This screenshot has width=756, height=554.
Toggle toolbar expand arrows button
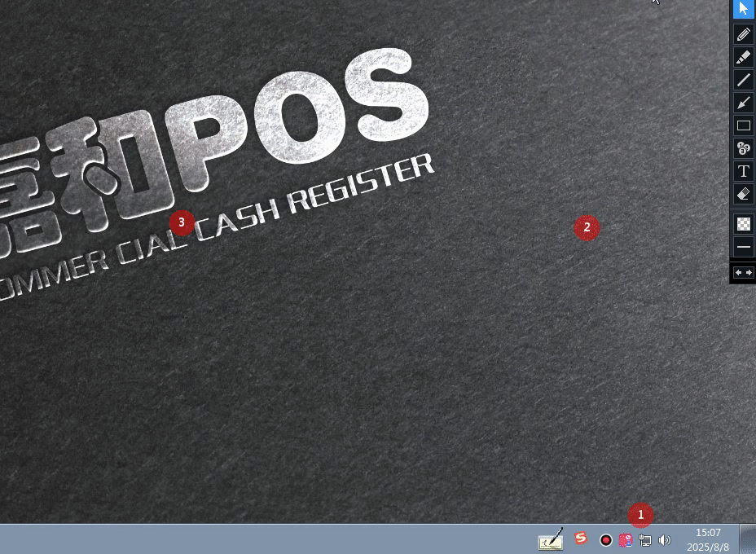[x=743, y=273]
